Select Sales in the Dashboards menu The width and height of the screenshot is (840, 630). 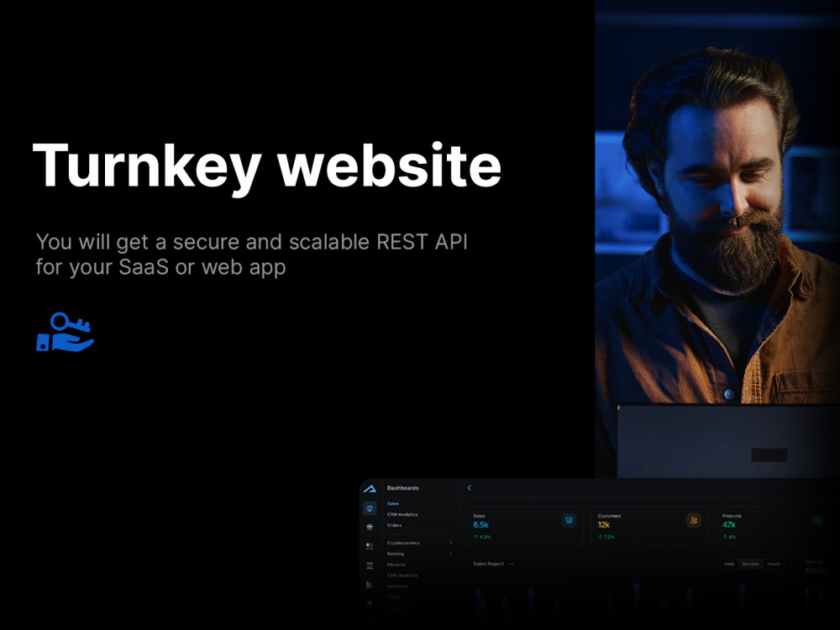[x=393, y=503]
